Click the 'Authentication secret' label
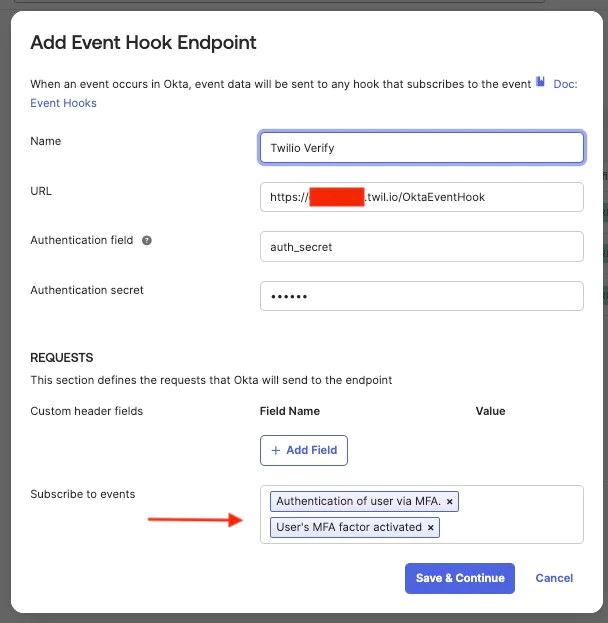 87,290
